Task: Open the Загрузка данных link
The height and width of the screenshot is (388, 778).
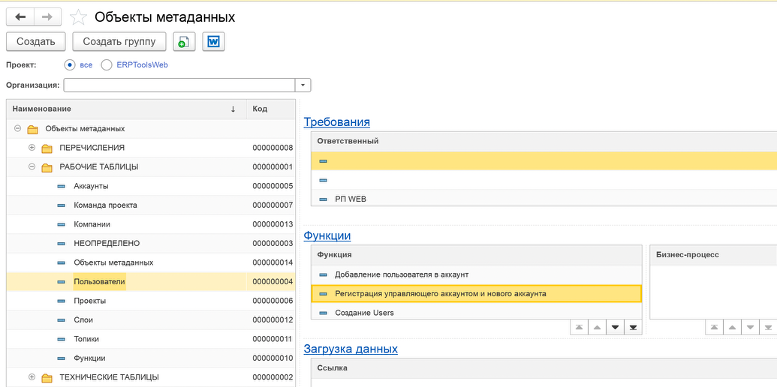Action: 351,349
